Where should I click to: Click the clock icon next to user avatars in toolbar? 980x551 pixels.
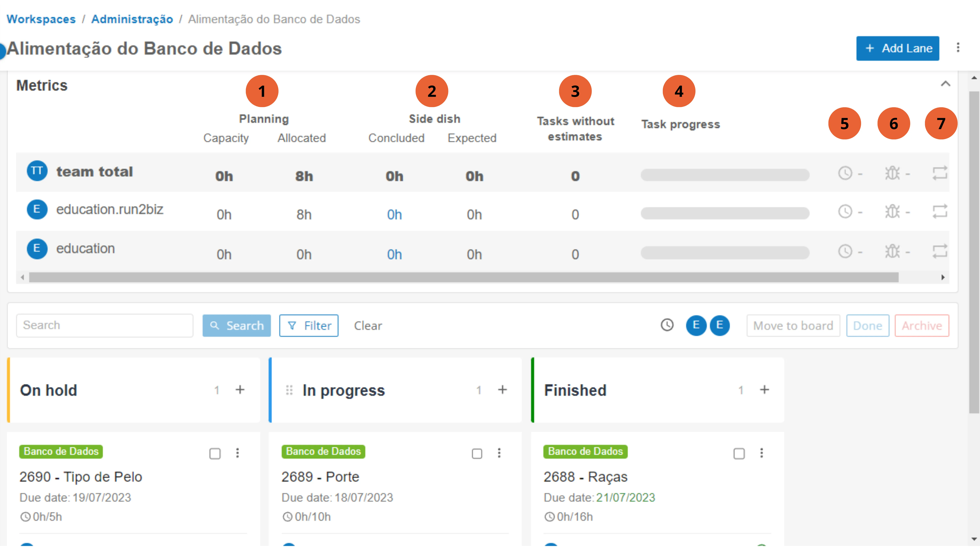(667, 325)
